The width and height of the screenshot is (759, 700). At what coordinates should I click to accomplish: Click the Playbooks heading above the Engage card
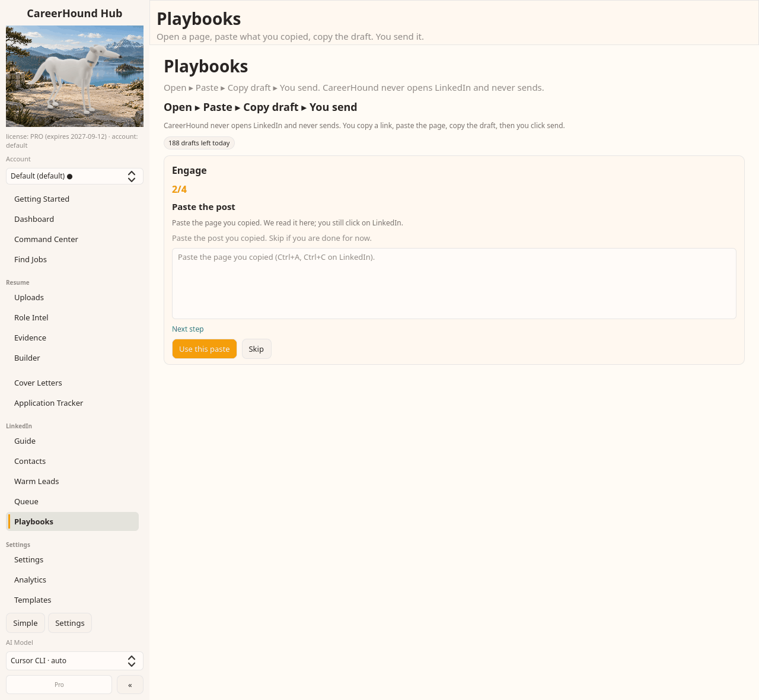coord(206,66)
